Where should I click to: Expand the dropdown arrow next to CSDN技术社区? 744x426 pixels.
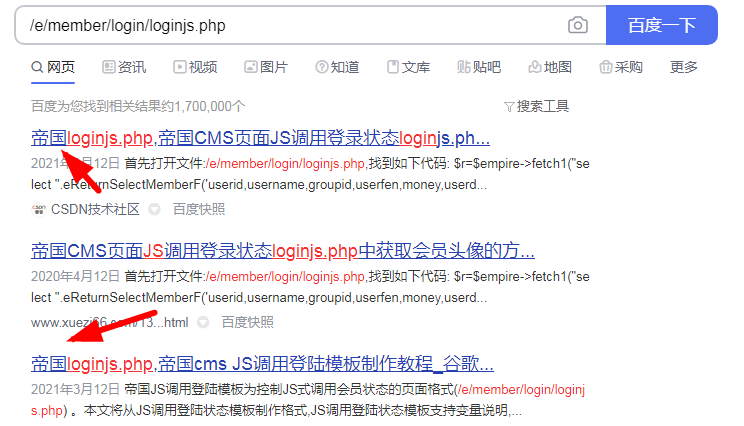154,209
